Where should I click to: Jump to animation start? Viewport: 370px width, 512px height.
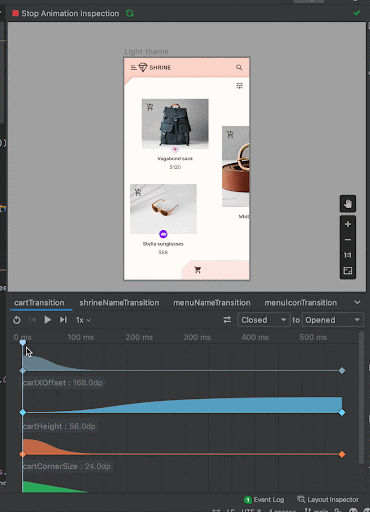(x=32, y=320)
